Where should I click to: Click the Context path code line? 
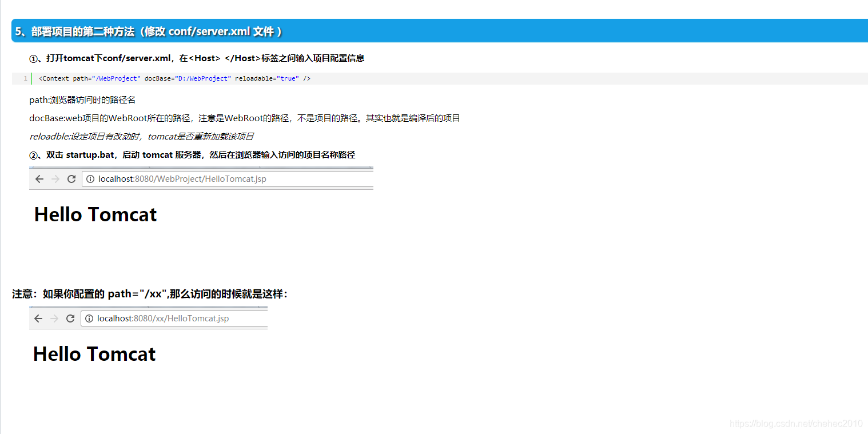[x=175, y=78]
